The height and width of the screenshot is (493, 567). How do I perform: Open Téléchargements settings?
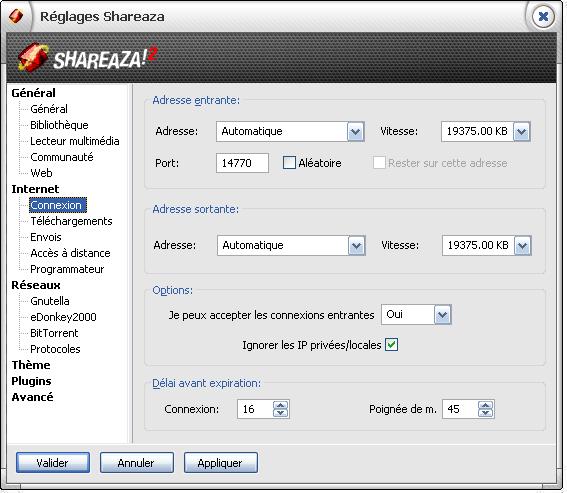pyautogui.click(x=71, y=221)
